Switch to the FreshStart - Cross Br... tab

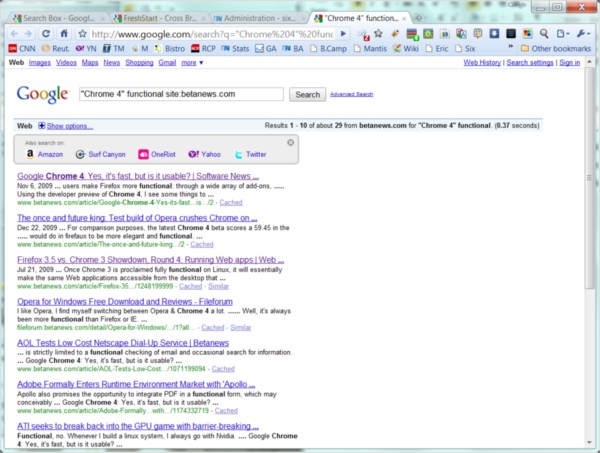click(x=160, y=18)
